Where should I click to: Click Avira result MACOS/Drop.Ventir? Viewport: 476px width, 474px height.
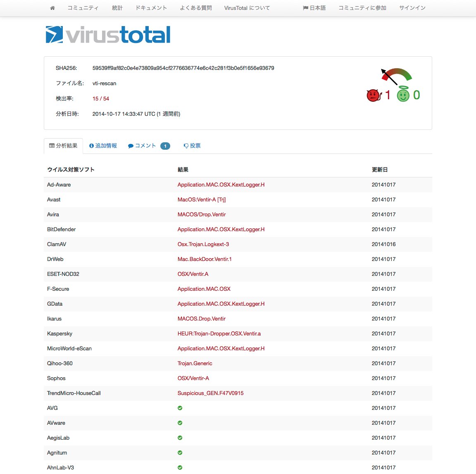(202, 215)
